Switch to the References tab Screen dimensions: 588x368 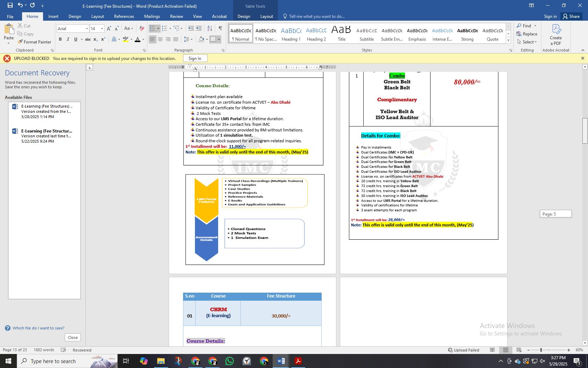click(x=124, y=16)
